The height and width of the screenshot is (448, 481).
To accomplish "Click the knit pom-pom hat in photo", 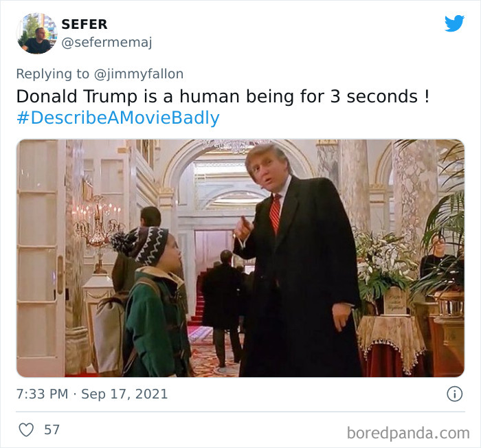I will 140,244.
